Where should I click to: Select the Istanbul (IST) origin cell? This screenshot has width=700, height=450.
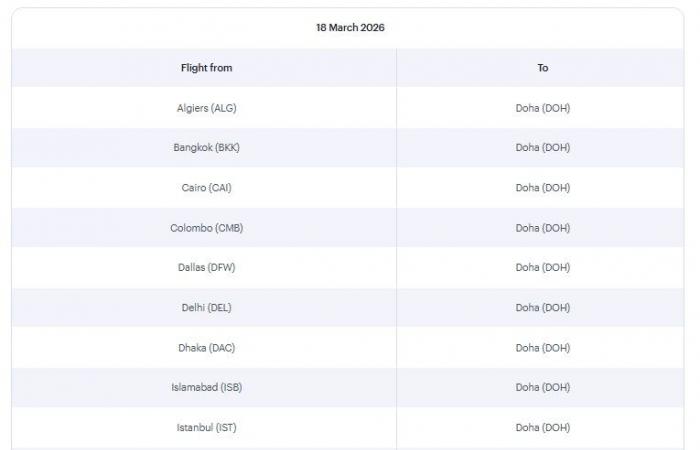pos(206,428)
